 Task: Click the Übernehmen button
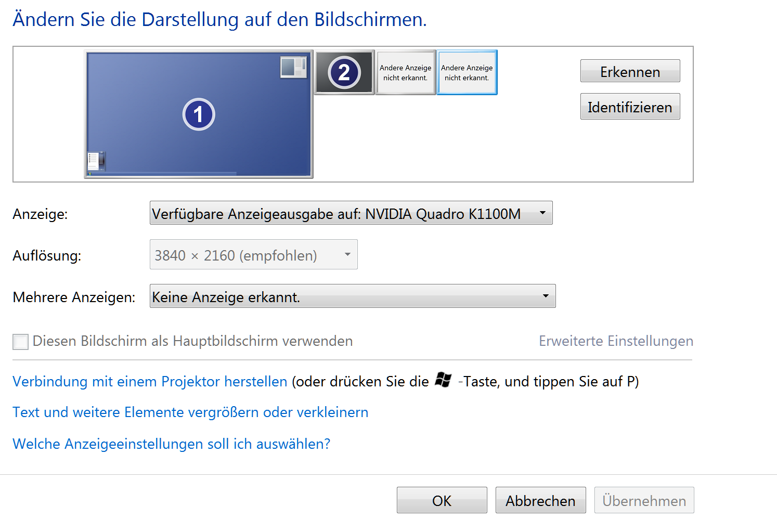(644, 500)
